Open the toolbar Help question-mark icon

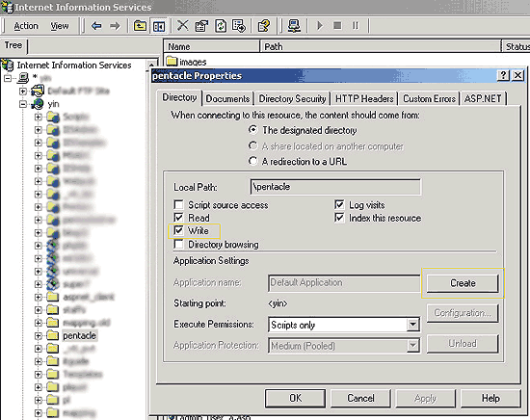coord(264,26)
